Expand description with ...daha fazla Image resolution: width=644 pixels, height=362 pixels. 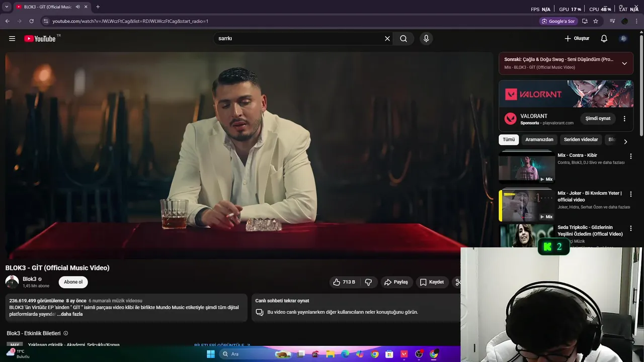(70, 314)
